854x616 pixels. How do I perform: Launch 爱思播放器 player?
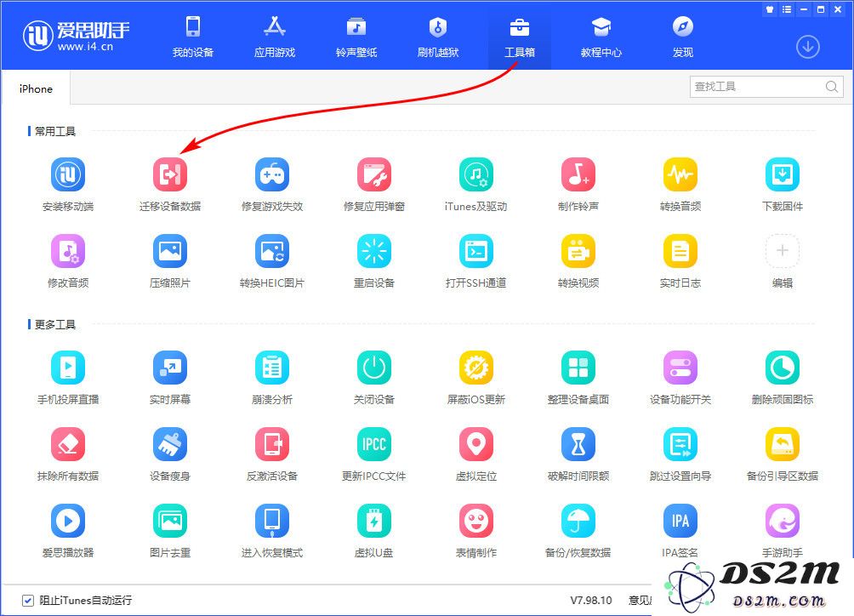(68, 521)
